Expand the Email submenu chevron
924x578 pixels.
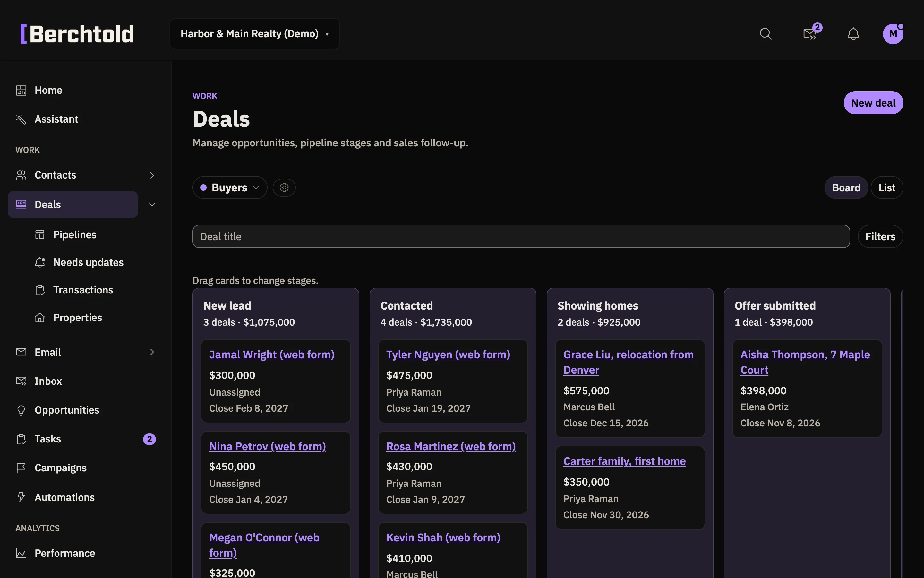[152, 352]
